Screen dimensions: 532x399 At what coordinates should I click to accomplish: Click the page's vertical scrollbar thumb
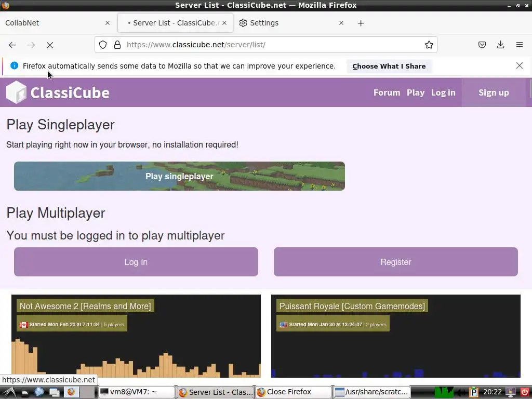click(530, 88)
